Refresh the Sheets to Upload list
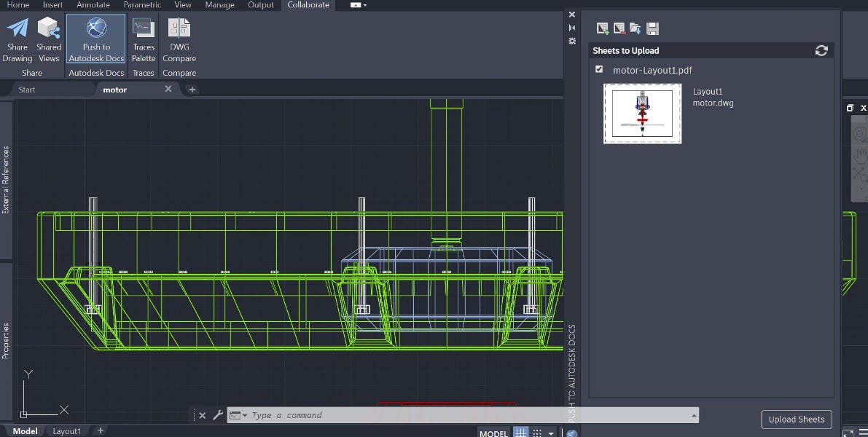 (x=821, y=50)
